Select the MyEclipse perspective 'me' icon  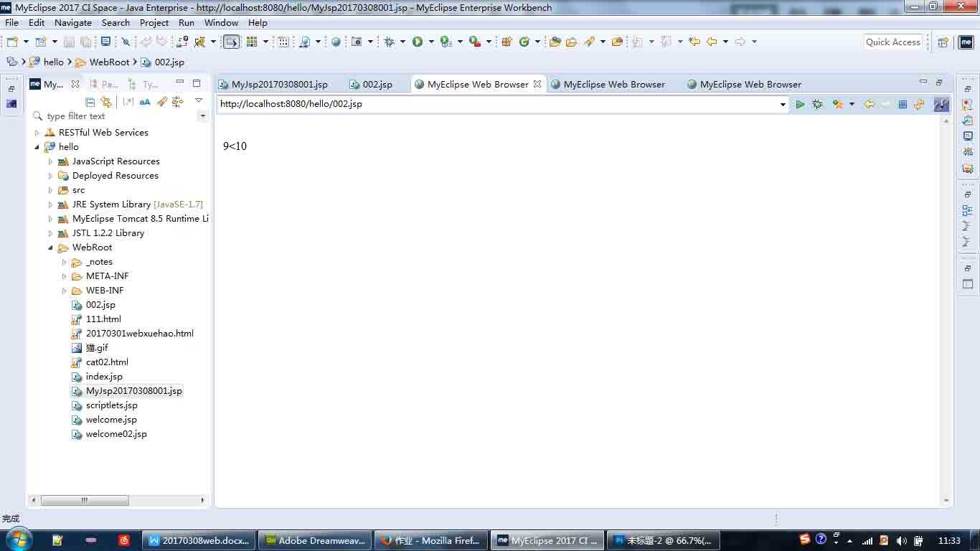966,42
